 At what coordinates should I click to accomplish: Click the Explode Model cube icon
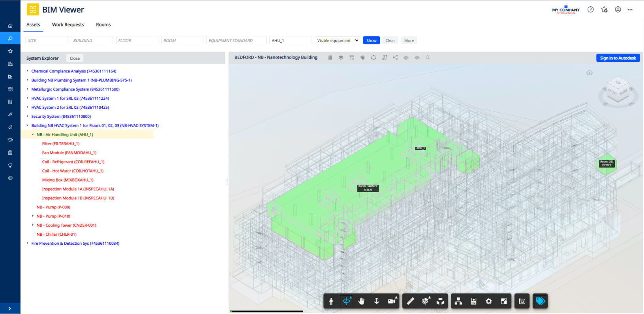pos(440,301)
